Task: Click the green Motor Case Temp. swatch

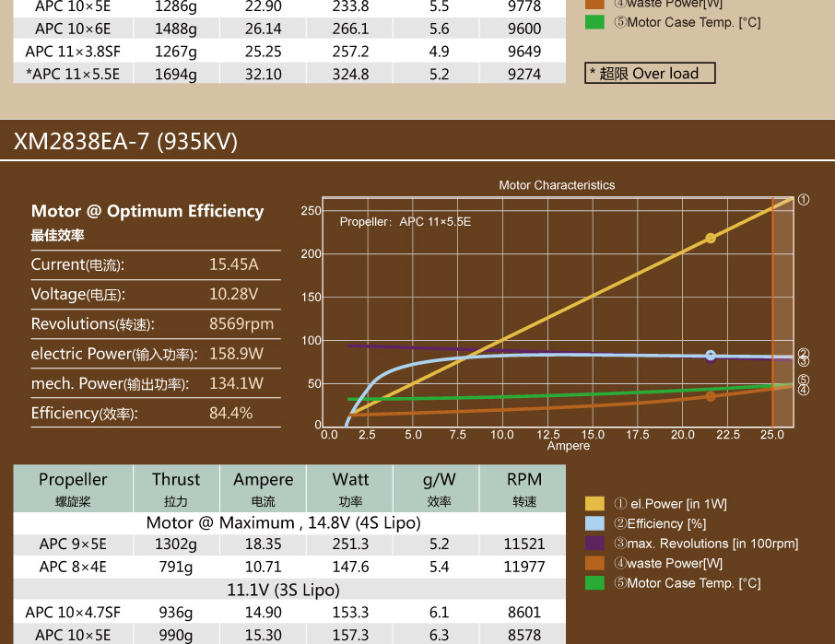Action: [594, 582]
